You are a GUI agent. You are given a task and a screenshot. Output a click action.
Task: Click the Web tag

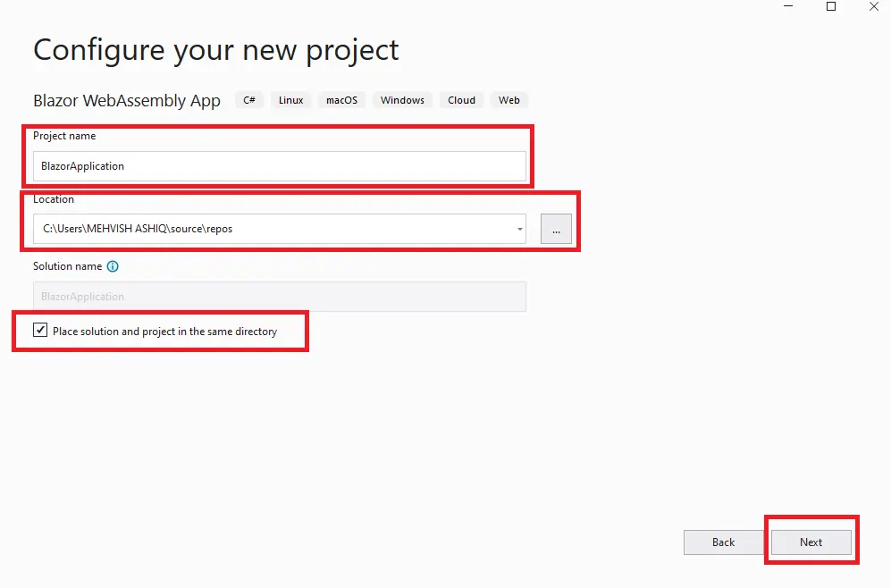(509, 100)
